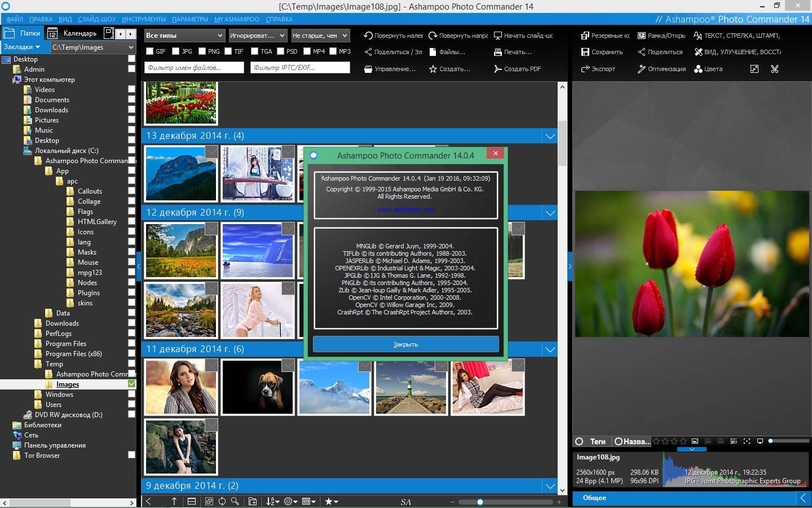Uncheck the Images folder checkbox in the tree

131,384
